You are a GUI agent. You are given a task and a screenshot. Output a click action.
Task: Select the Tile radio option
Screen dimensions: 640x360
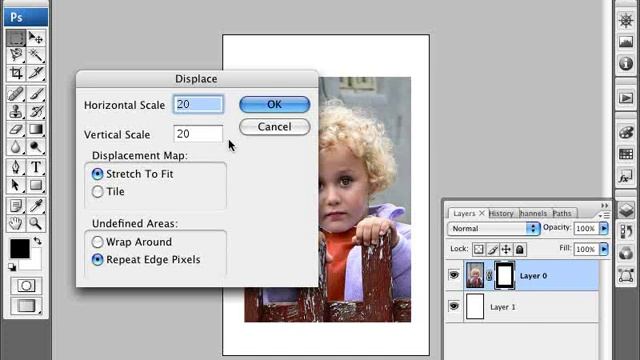click(98, 192)
